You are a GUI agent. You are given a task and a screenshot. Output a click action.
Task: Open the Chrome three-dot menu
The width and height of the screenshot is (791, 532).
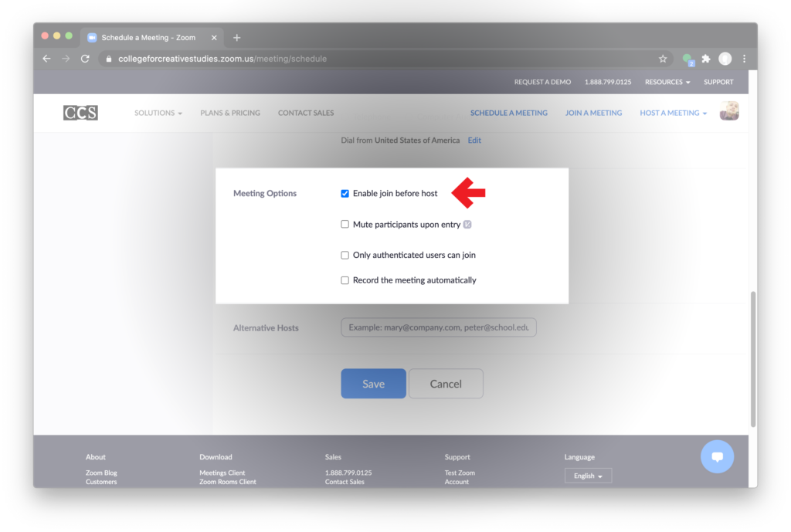(x=744, y=59)
